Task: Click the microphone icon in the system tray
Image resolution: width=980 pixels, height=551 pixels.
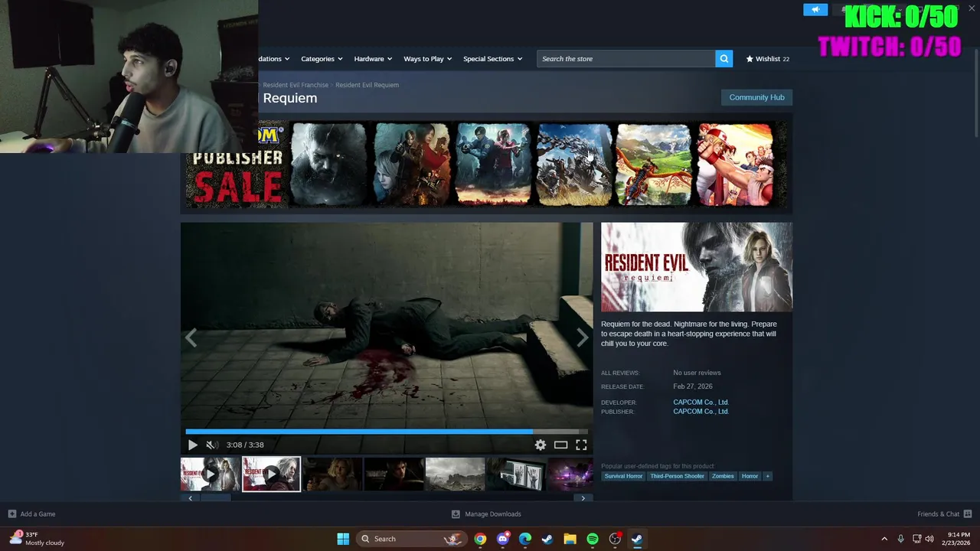Action: [x=901, y=539]
